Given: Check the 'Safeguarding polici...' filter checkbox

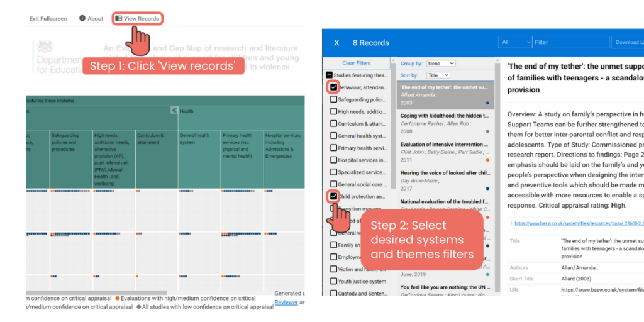Looking at the screenshot, I should tap(333, 99).
